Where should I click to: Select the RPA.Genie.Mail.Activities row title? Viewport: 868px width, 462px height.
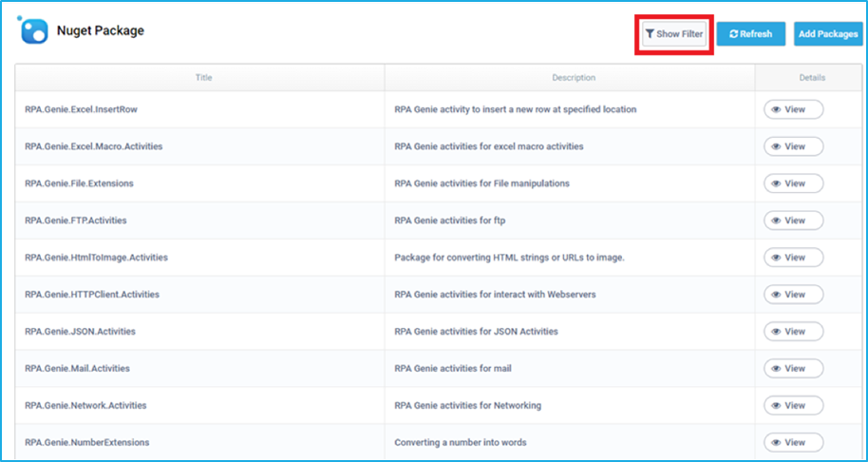point(77,368)
